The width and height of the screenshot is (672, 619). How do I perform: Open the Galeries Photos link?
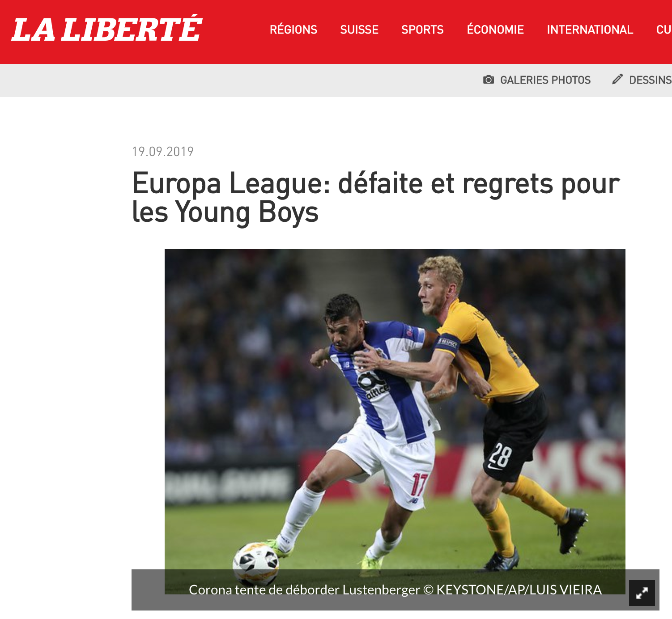pos(545,80)
